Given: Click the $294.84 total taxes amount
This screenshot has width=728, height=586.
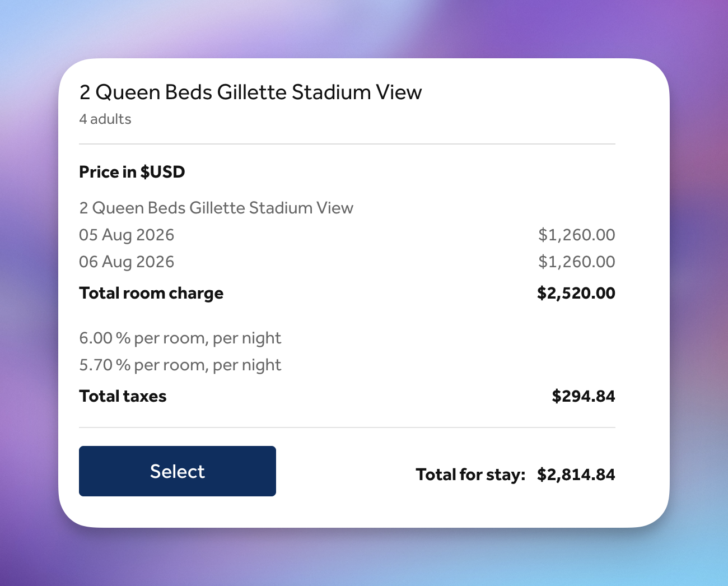Looking at the screenshot, I should pos(583,397).
